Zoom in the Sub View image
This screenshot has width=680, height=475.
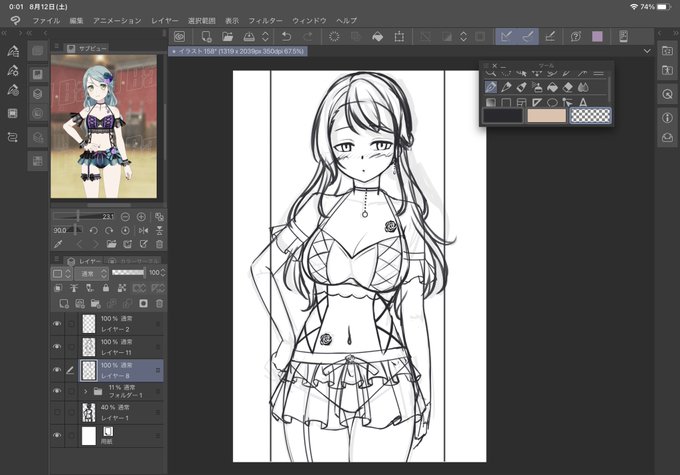pyautogui.click(x=141, y=216)
